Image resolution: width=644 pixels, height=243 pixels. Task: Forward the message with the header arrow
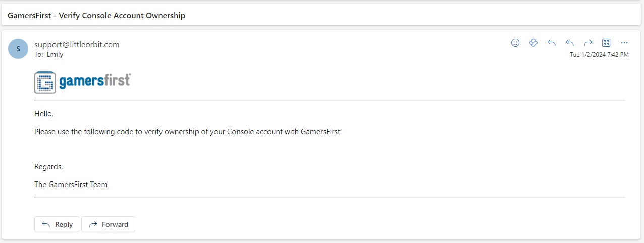pyautogui.click(x=588, y=43)
